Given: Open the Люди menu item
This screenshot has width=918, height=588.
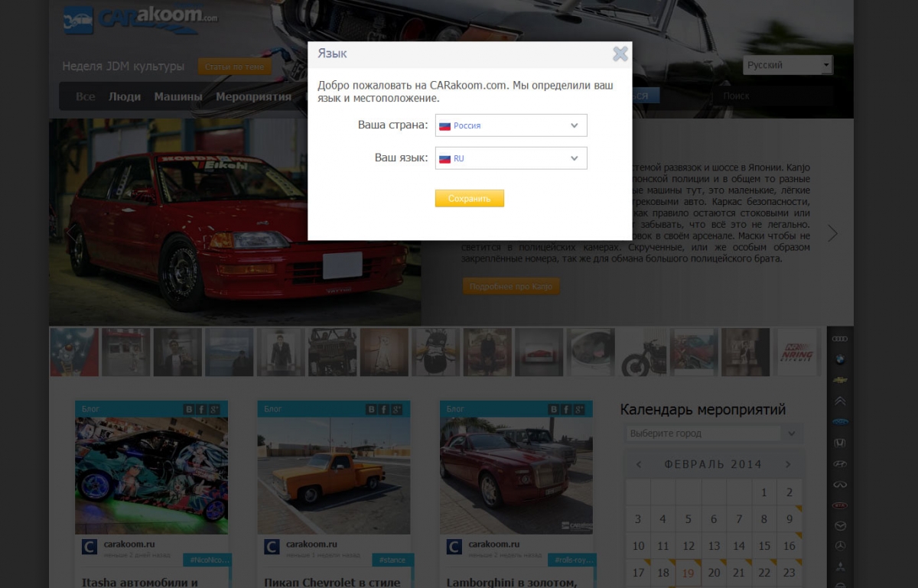Looking at the screenshot, I should tap(124, 97).
